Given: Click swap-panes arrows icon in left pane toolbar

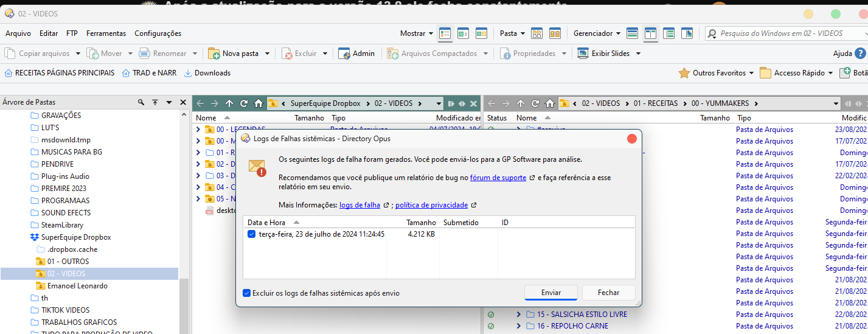Looking at the screenshot, I should [x=462, y=103].
